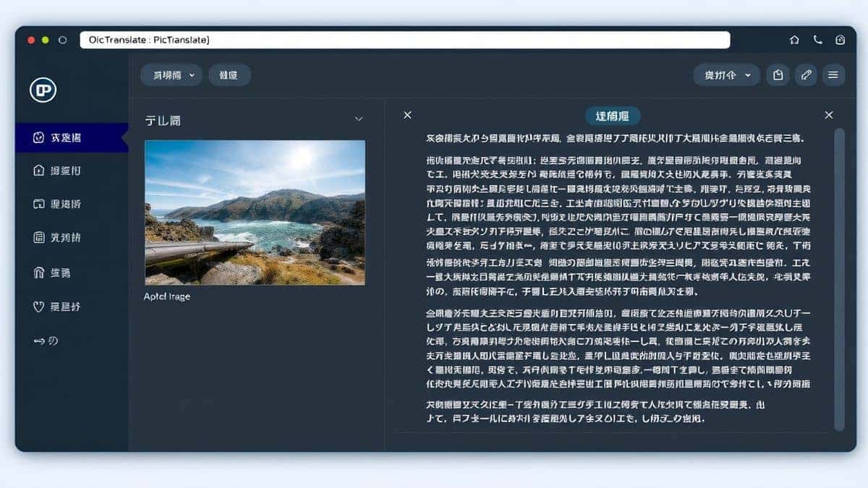Open the sidebar item with the heart icon
868x488 pixels.
click(58, 307)
